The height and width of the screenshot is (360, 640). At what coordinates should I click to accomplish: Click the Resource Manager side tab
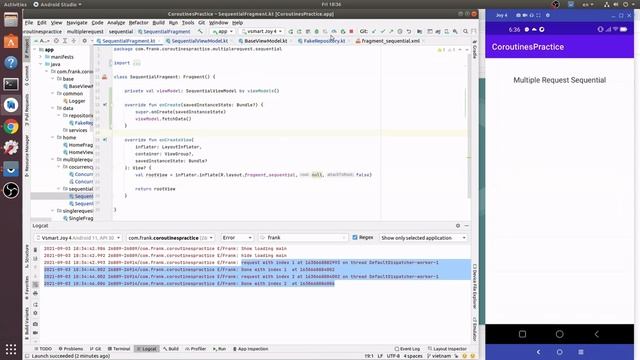(x=27, y=156)
